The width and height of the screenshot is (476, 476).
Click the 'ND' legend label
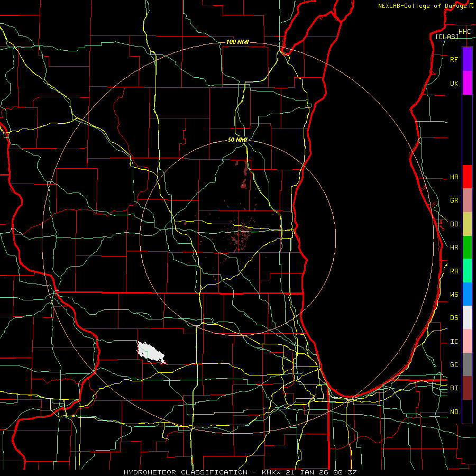(454, 412)
